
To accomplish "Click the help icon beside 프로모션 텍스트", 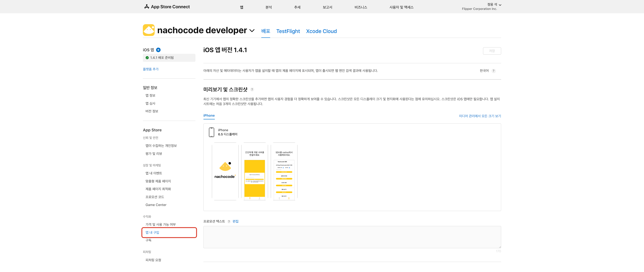I will (x=229, y=222).
